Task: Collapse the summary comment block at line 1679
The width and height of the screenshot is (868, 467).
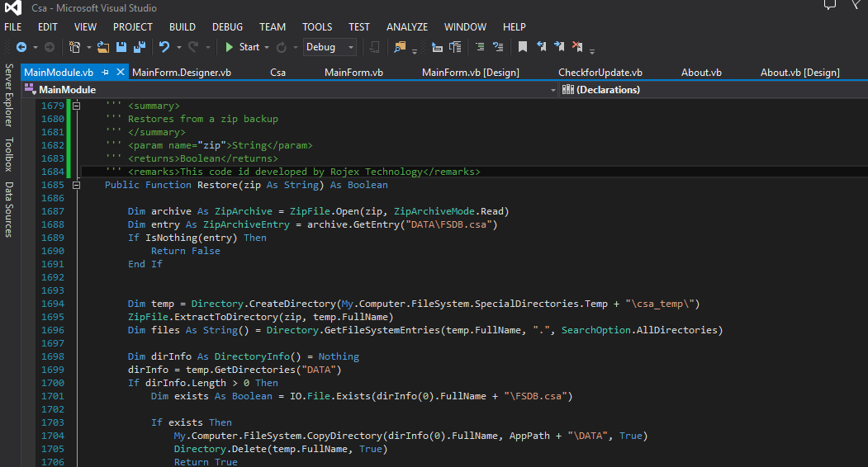Action: coord(77,106)
